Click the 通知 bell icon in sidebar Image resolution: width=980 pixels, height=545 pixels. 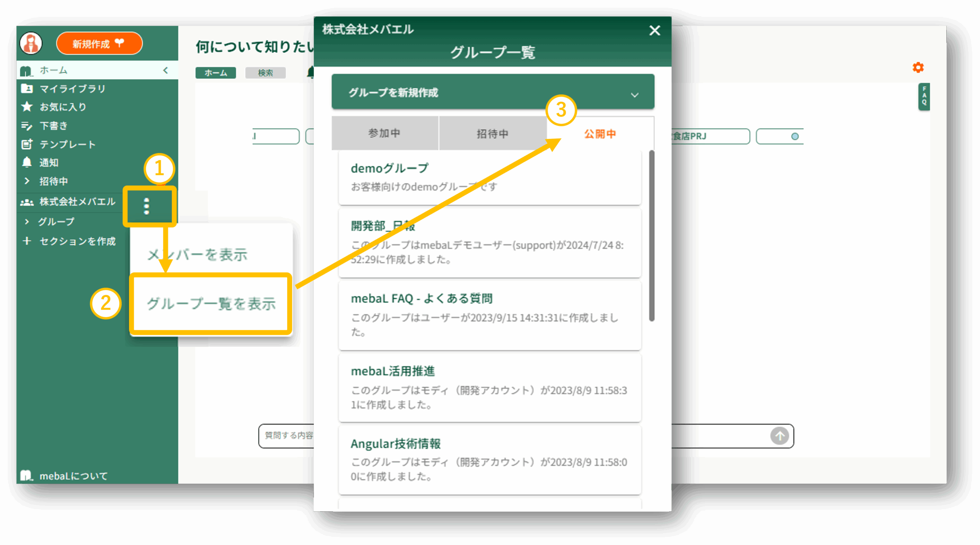tap(27, 163)
